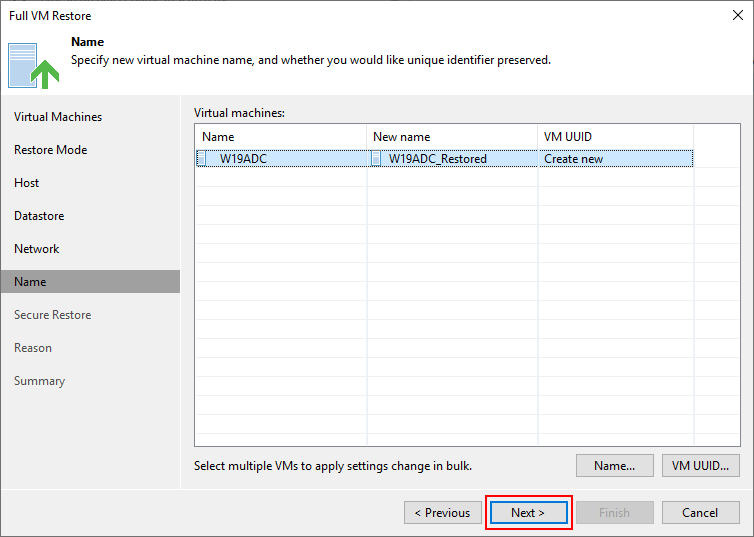754x537 pixels.
Task: Close the Full VM Restore dialog
Action: [738, 15]
